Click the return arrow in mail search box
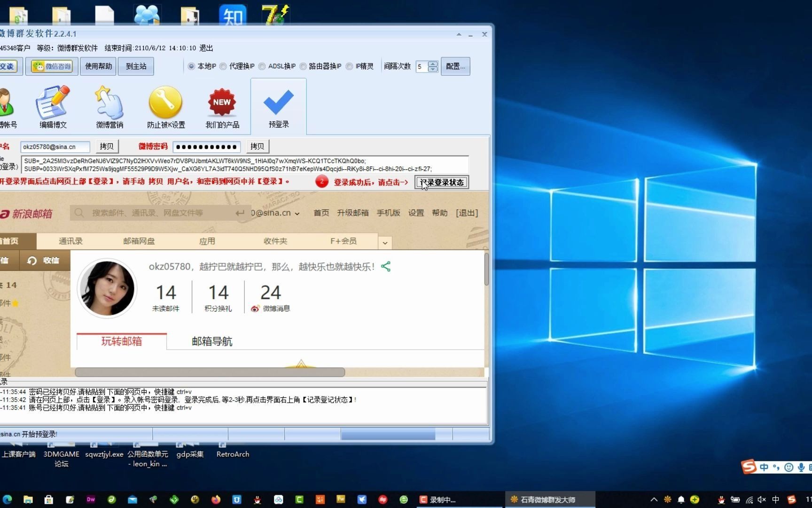The height and width of the screenshot is (508, 812). pos(240,213)
